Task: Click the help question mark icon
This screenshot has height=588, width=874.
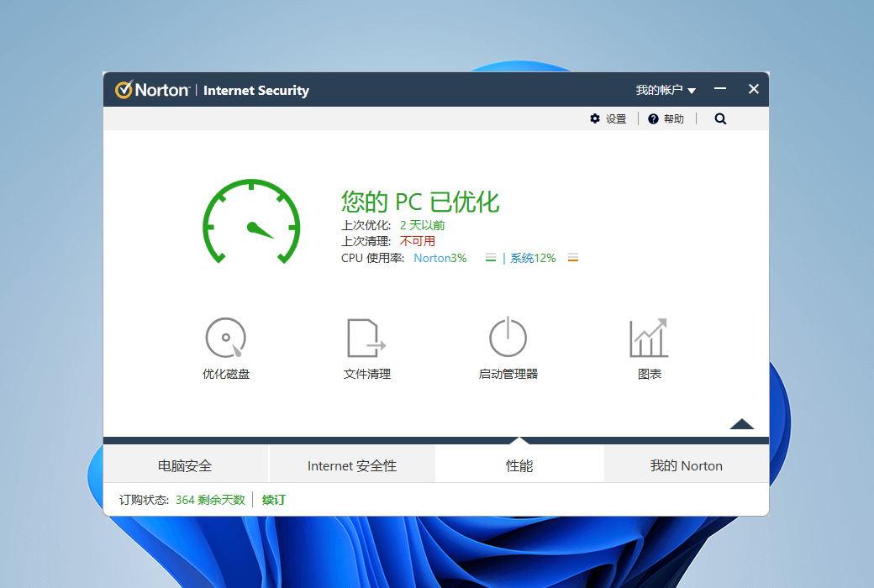Action: 653,118
